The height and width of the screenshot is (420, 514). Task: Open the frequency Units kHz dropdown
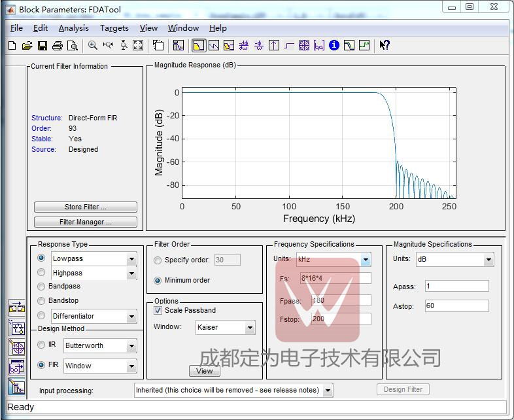coord(366,260)
